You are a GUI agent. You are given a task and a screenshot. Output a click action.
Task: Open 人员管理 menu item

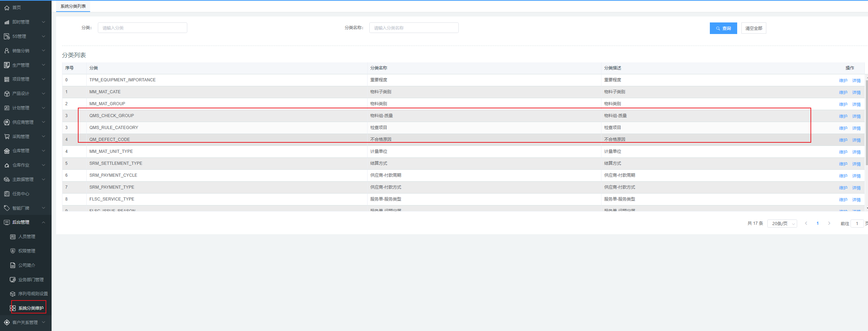point(27,237)
